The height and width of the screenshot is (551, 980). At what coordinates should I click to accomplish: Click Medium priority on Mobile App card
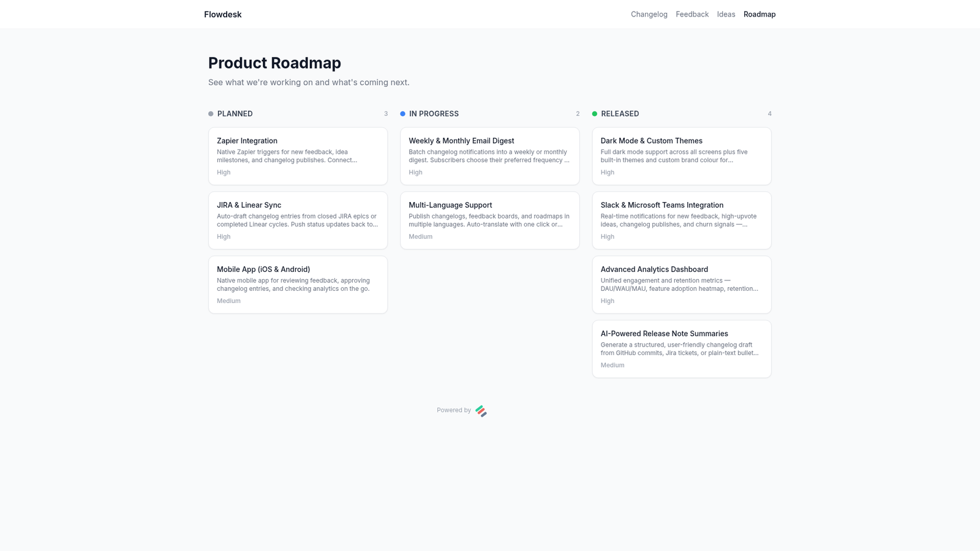tap(228, 301)
